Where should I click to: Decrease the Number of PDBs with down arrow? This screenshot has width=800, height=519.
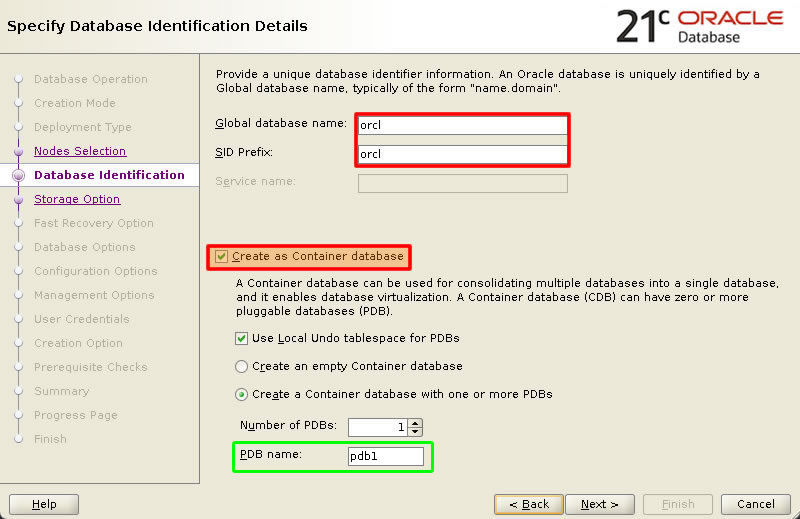coord(415,432)
